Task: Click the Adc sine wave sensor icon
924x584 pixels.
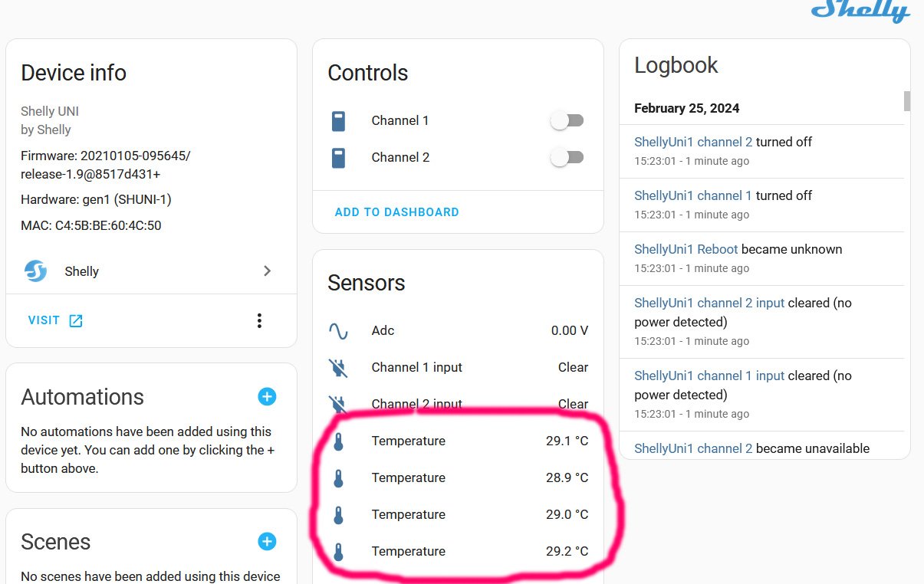Action: (338, 331)
